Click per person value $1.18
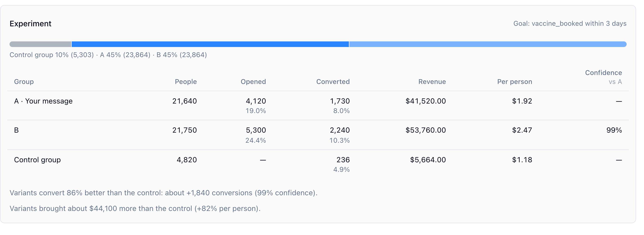The image size is (644, 235). pos(522,160)
